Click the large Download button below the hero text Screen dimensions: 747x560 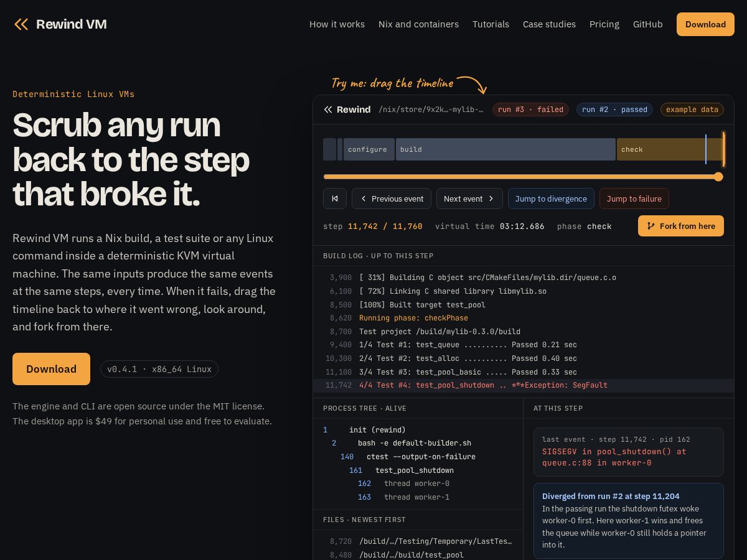(x=51, y=369)
